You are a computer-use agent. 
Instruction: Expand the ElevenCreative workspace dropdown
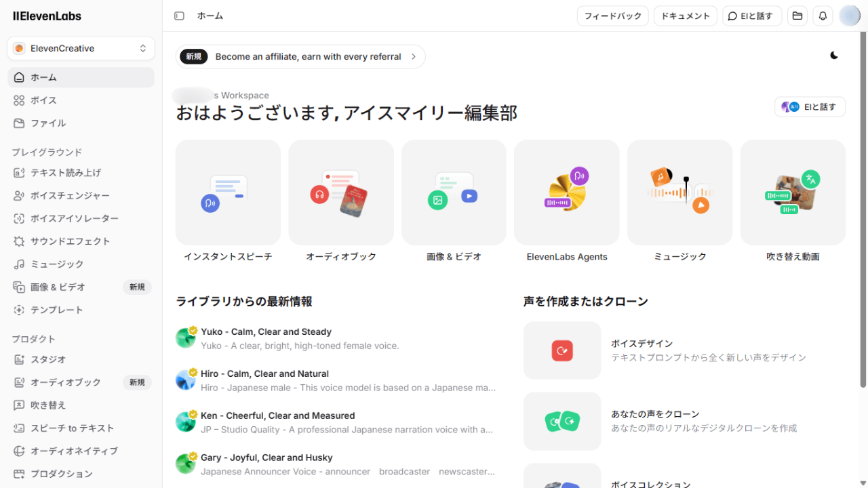(x=81, y=48)
